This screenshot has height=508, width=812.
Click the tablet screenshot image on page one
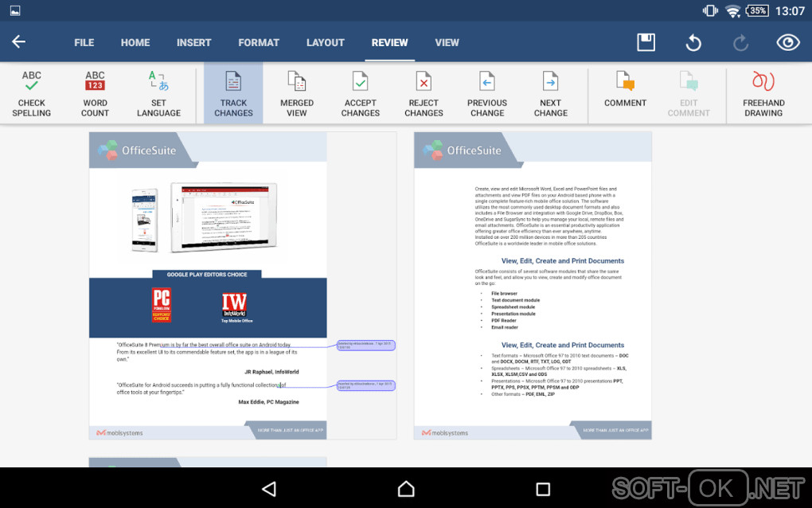[224, 217]
